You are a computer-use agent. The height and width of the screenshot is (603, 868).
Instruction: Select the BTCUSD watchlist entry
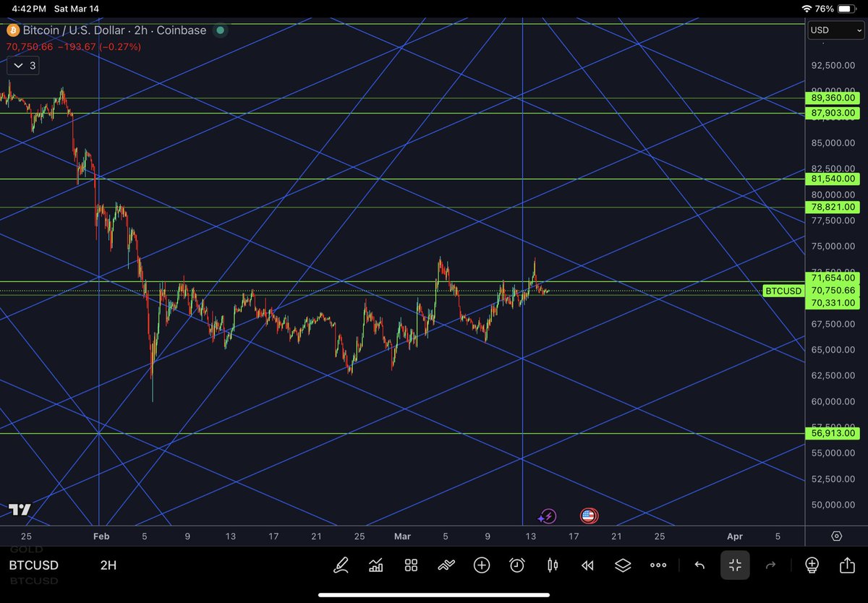[34, 565]
